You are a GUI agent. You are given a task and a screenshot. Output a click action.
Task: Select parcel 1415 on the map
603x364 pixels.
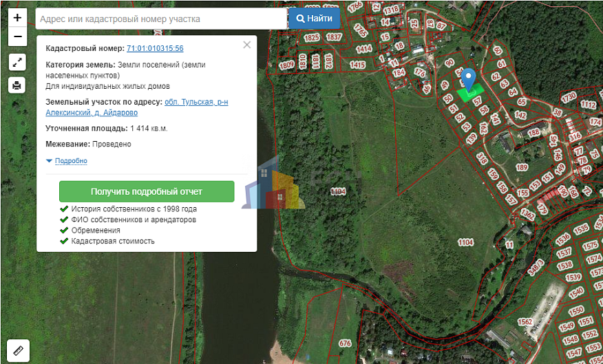click(357, 65)
